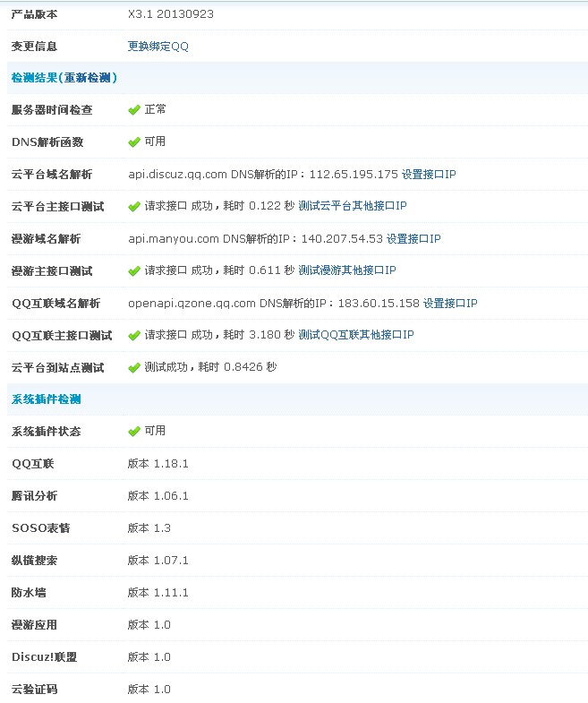
Task: Click green check beside 服务器时间检查 正常
Action: pyautogui.click(x=134, y=110)
